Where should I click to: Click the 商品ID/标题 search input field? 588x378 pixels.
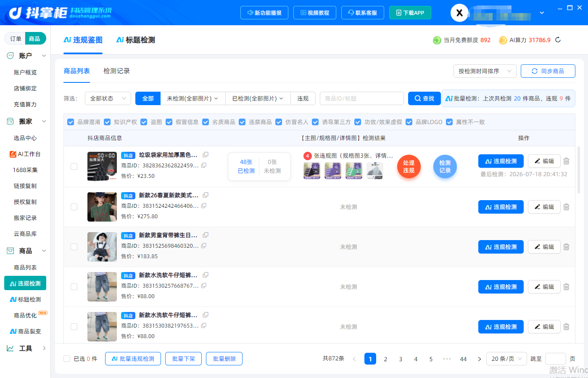point(362,98)
